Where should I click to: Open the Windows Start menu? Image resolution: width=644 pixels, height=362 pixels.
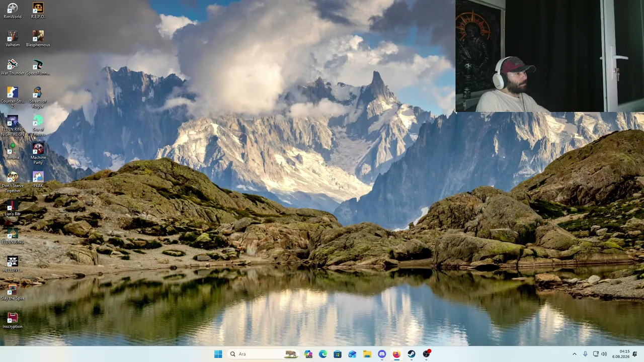pyautogui.click(x=218, y=354)
